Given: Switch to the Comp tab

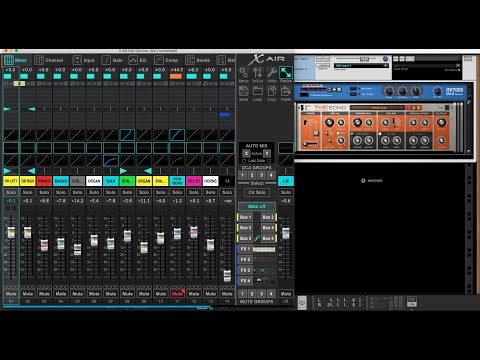Looking at the screenshot, I should (x=166, y=60).
